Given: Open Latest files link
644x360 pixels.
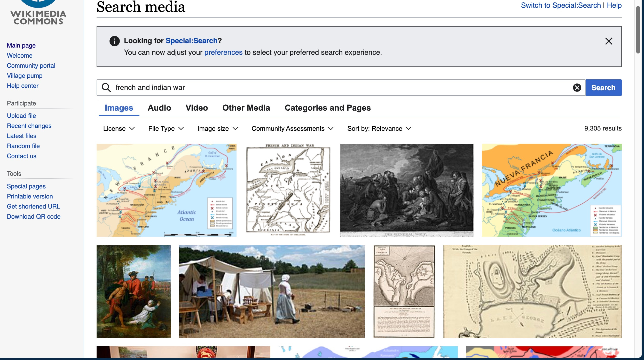Looking at the screenshot, I should (21, 136).
